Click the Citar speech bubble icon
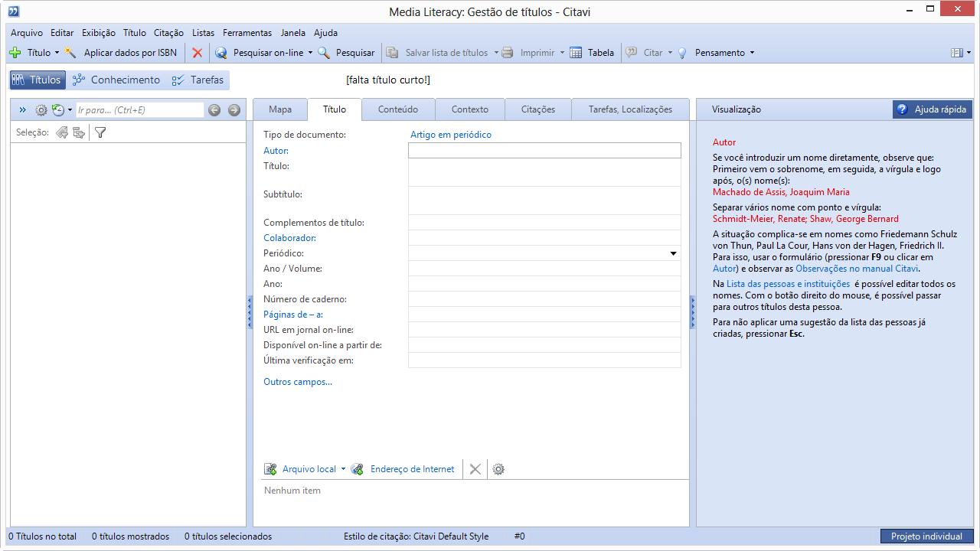The image size is (980, 551). point(632,53)
